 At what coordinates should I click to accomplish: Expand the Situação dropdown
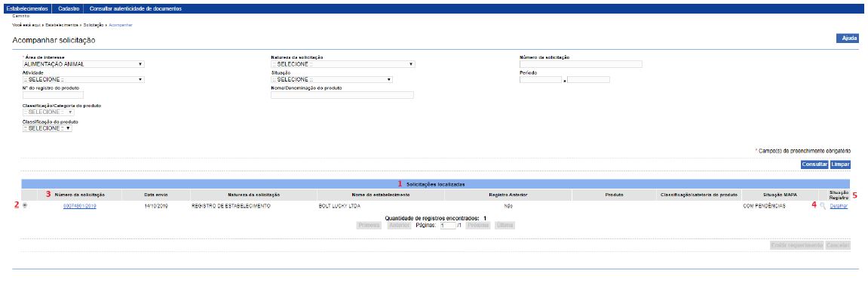coord(332,80)
